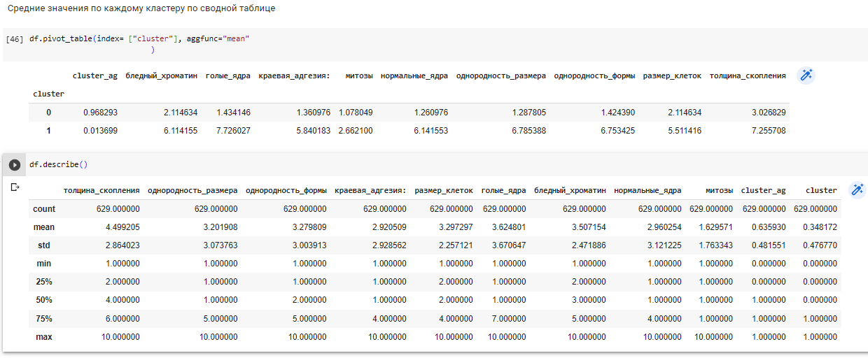This screenshot has width=868, height=358.
Task: Click нормальные_ядра header in describe table
Action: click(x=647, y=190)
